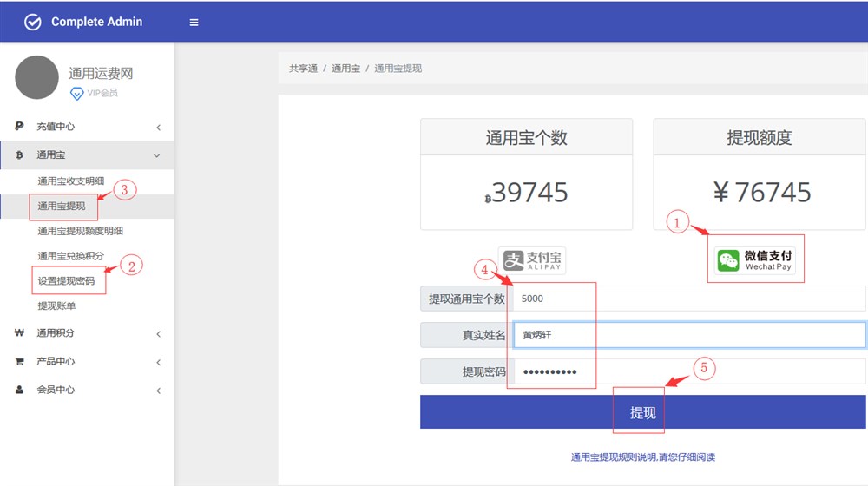Open 提现账单 submenu item
This screenshot has width=868, height=486.
[56, 305]
